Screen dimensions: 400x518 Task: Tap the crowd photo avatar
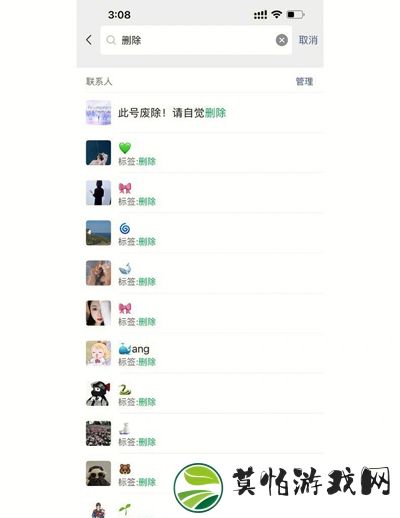(98, 433)
